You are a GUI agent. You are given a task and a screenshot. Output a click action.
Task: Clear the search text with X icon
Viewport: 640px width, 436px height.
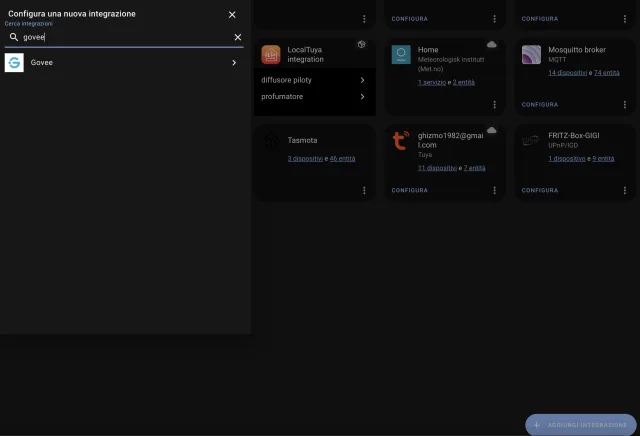coord(238,37)
